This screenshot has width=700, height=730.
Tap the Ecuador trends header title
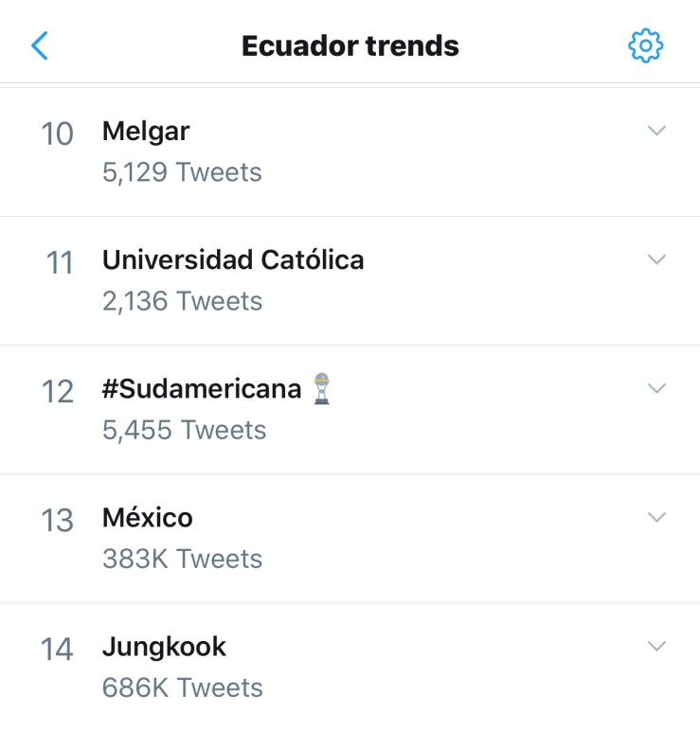click(x=350, y=45)
